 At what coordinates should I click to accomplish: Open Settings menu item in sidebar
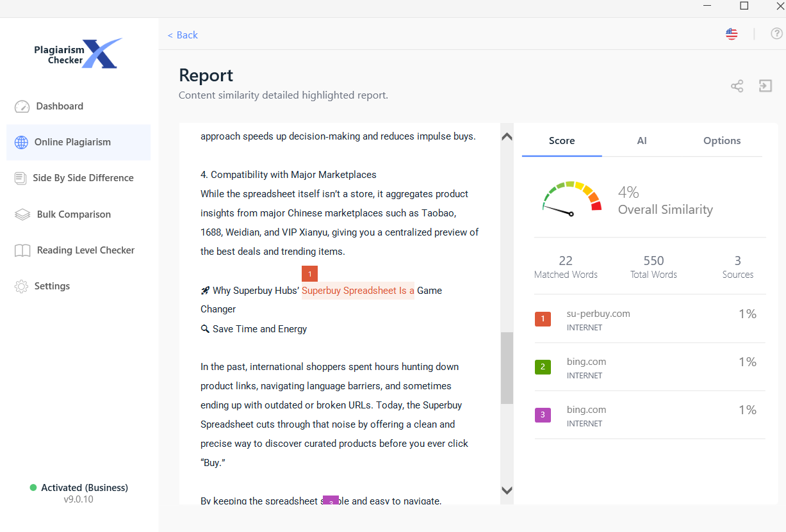[78, 286]
